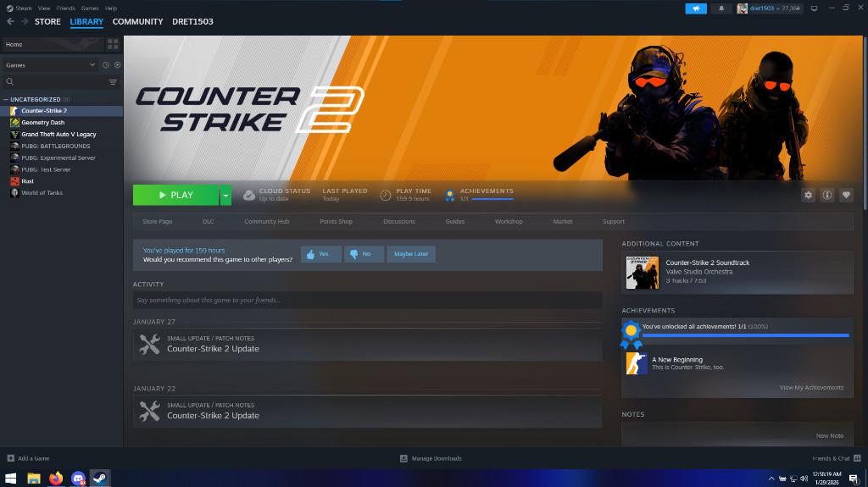Show game info icon

click(x=827, y=195)
